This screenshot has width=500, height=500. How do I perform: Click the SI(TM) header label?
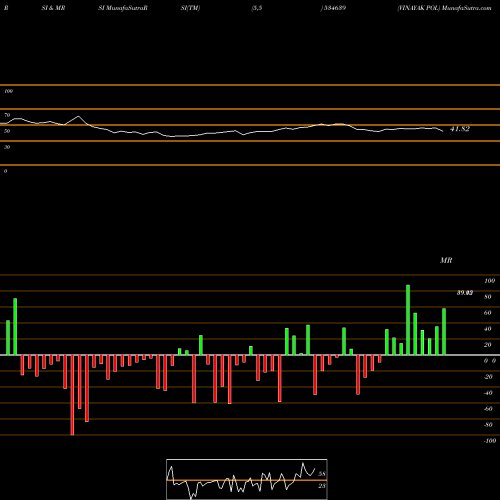pos(190,8)
